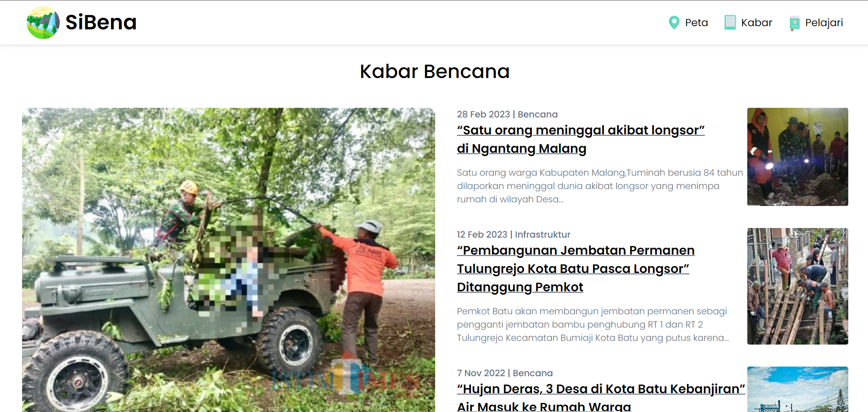
Task: Click the "28 Feb 2023 | Bencana" label
Action: click(507, 114)
